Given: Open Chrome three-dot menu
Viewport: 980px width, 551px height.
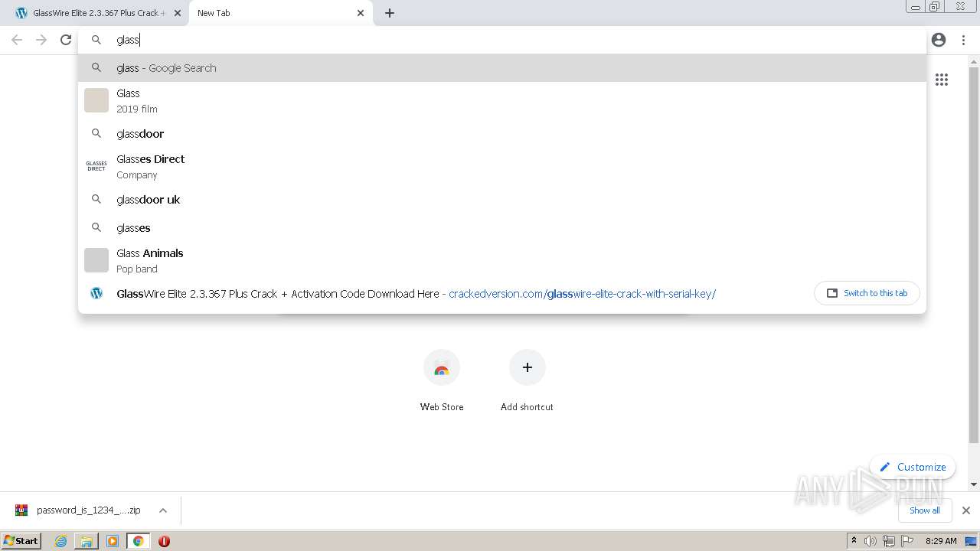Looking at the screenshot, I should [963, 40].
